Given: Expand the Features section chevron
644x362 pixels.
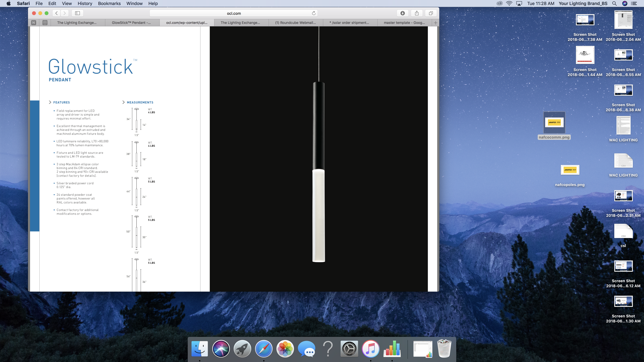Looking at the screenshot, I should point(50,102).
